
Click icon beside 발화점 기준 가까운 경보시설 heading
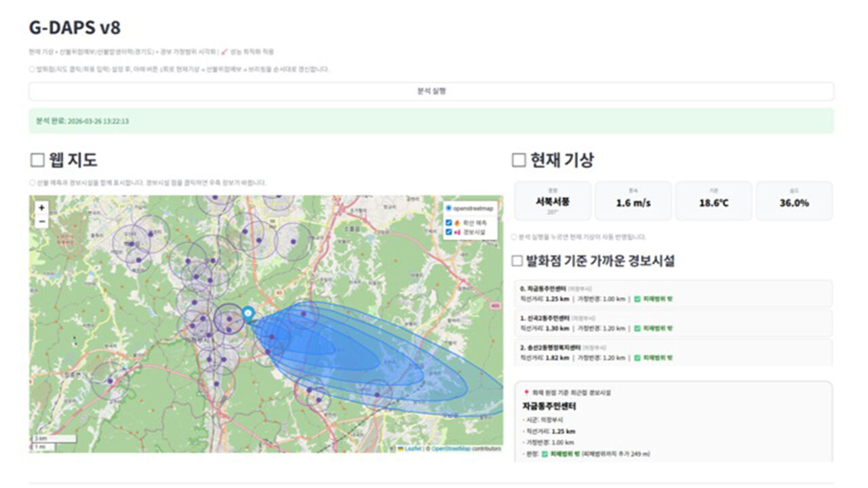[x=517, y=261]
